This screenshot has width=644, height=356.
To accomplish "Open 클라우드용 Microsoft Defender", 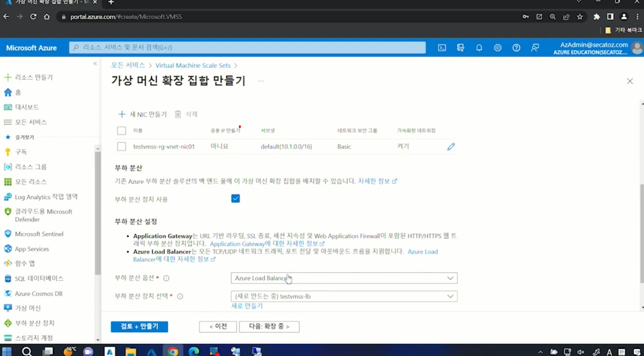I will point(39,215).
